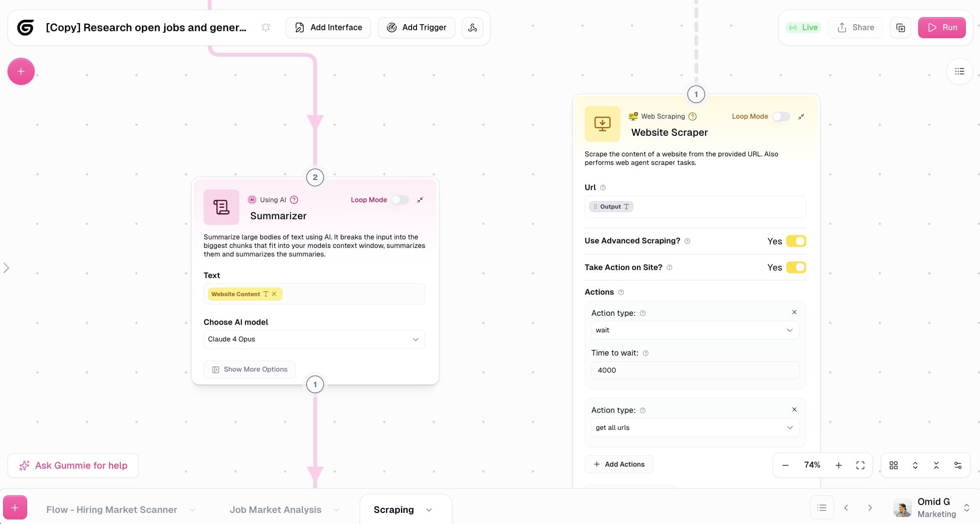The height and width of the screenshot is (524, 980).
Task: Open the node list icon below Run
Action: tap(959, 71)
